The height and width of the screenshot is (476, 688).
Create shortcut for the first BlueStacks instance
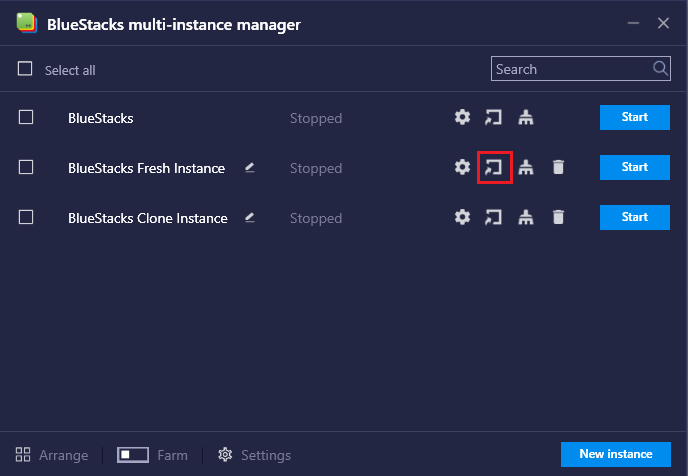494,118
